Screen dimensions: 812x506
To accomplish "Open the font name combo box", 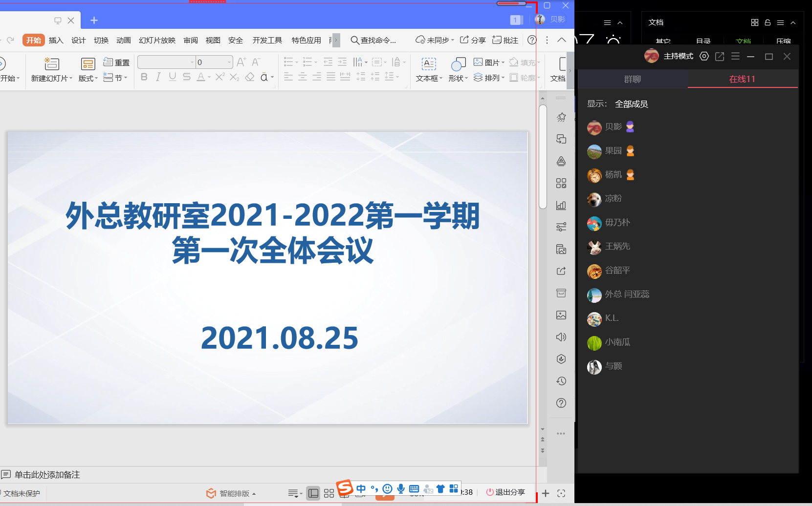I will click(166, 62).
